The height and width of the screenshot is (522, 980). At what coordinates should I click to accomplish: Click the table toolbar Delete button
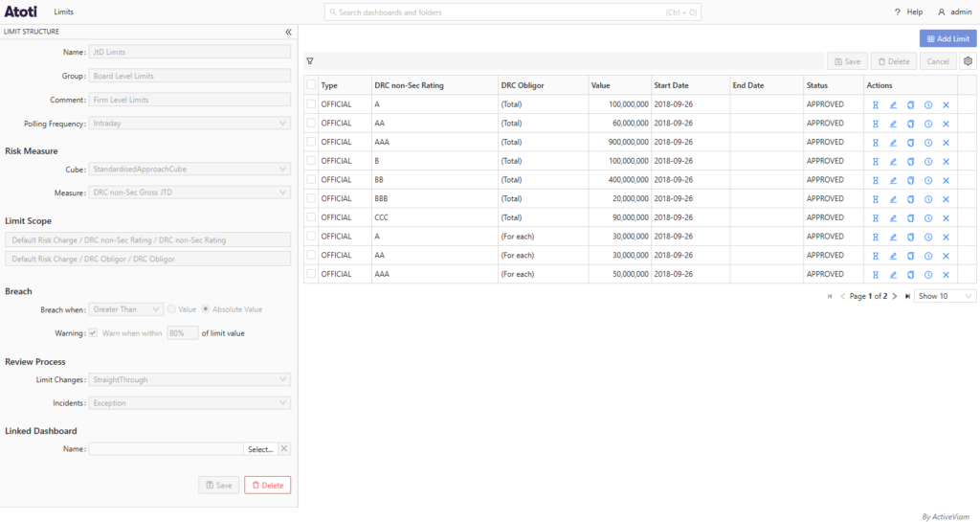[894, 61]
